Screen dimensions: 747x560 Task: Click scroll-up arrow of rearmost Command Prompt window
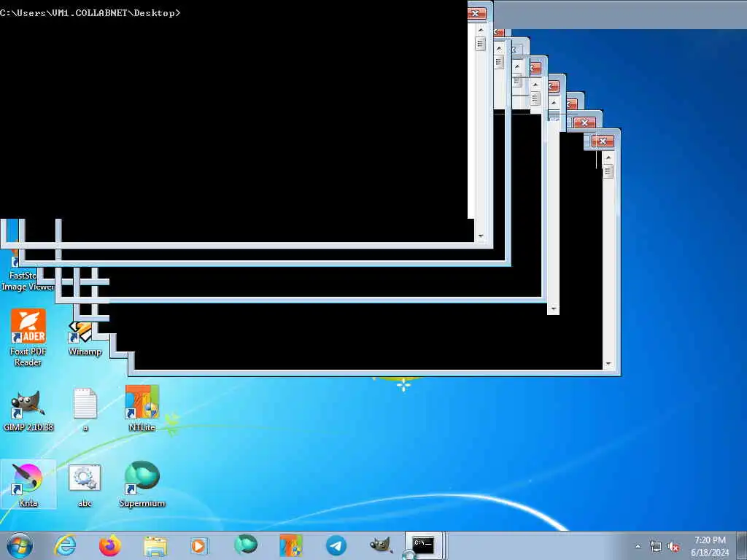(608, 157)
